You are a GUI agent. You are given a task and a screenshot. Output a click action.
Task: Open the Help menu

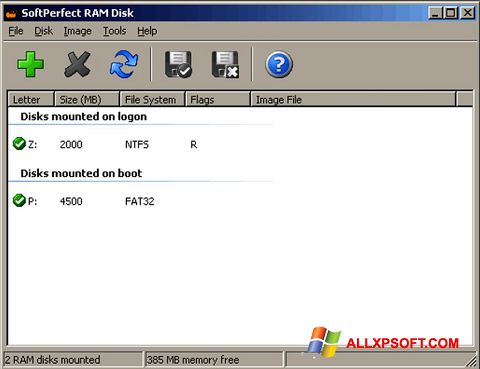[x=147, y=31]
